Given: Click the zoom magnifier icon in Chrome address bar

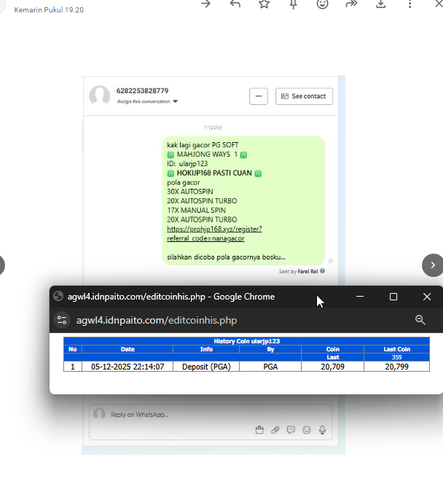Looking at the screenshot, I should pos(420,320).
